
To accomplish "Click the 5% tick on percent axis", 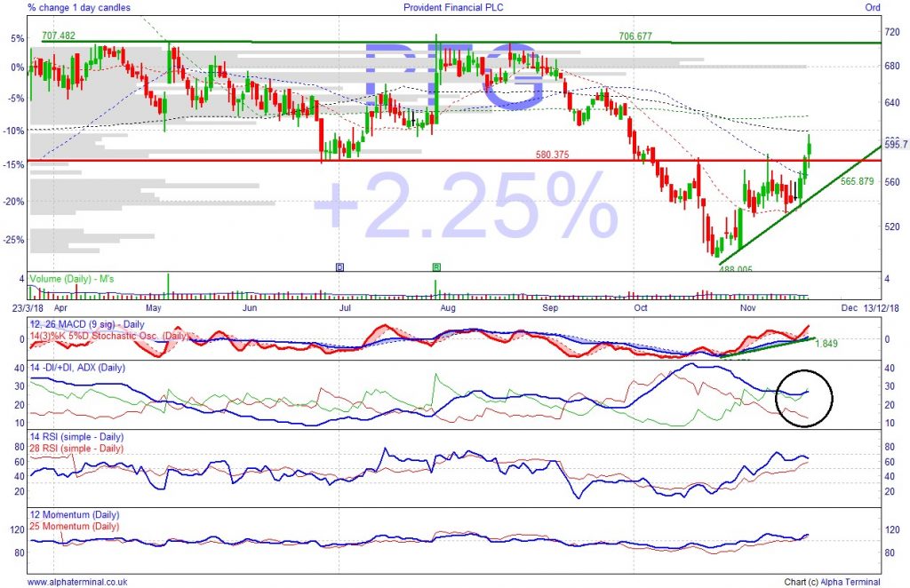I will (x=18, y=39).
